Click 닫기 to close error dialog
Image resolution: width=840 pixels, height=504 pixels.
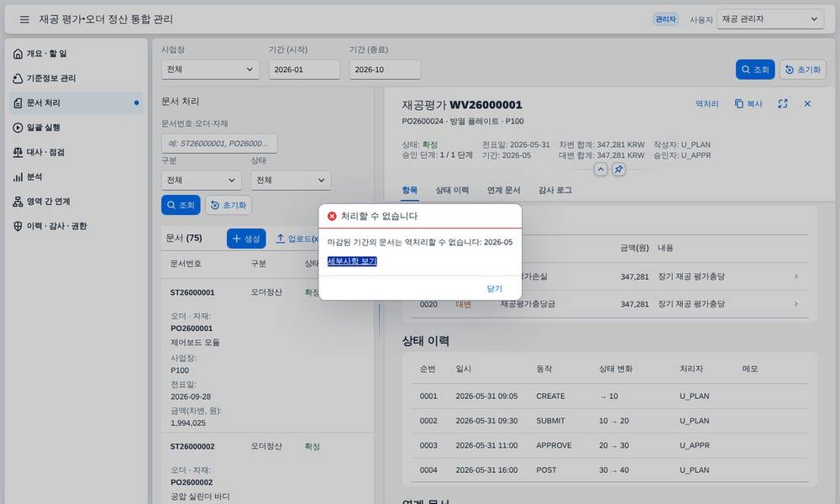[x=495, y=289]
